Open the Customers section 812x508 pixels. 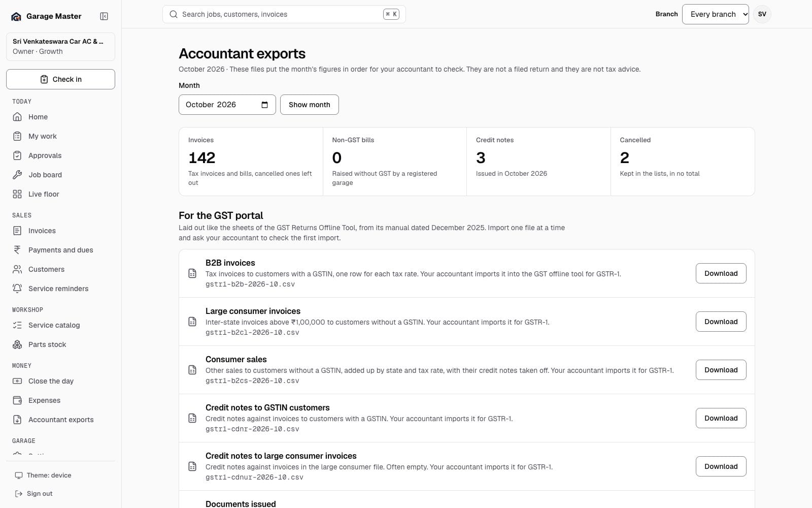pyautogui.click(x=60, y=269)
